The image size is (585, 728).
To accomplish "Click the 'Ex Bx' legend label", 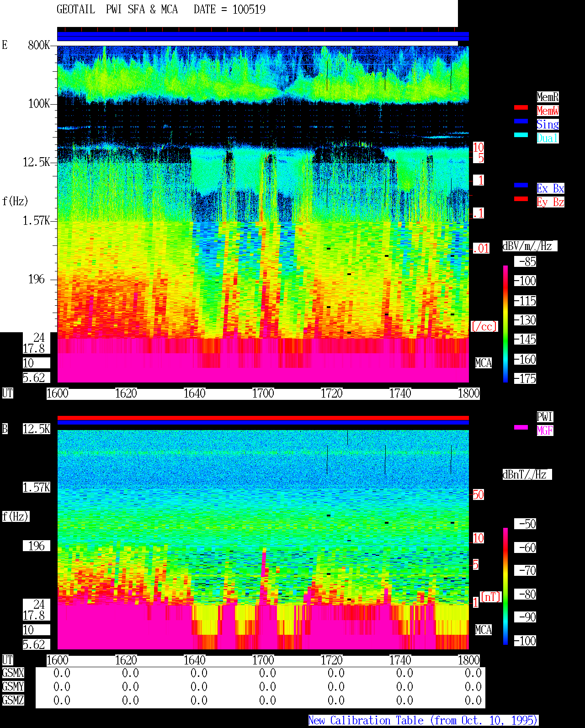I will [x=550, y=188].
